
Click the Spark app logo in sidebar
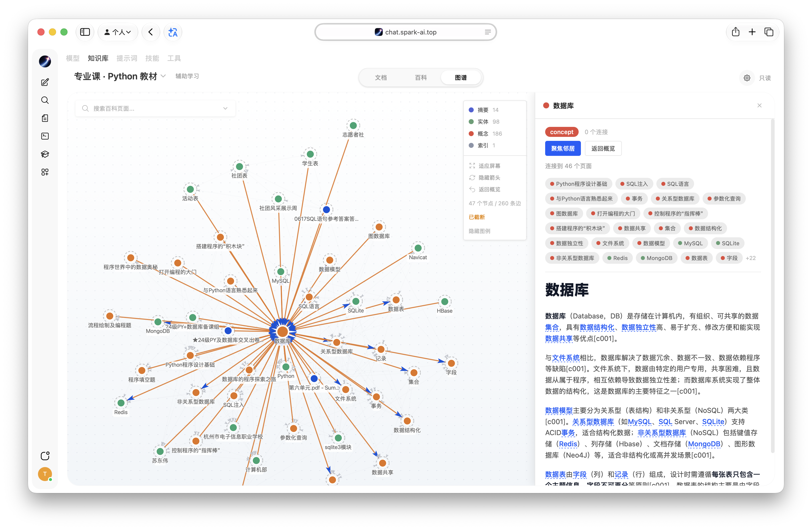click(x=45, y=61)
